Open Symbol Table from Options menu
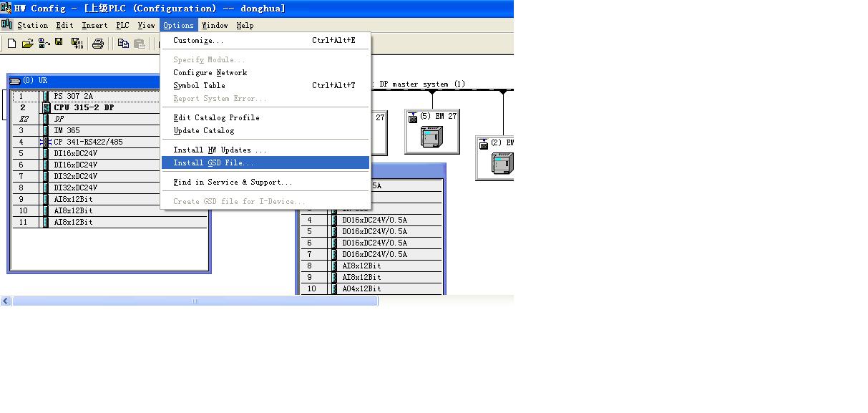Screen dimensions: 868x413 pyautogui.click(x=265, y=85)
